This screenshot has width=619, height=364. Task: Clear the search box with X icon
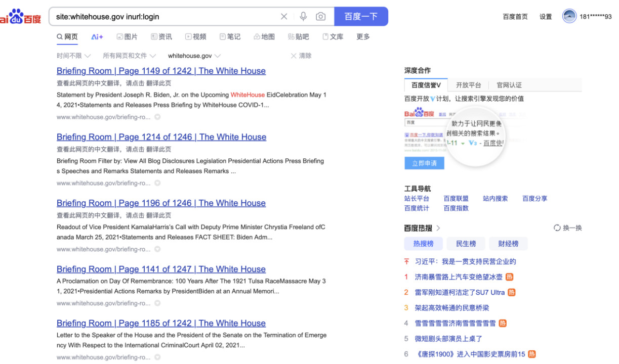click(x=284, y=16)
